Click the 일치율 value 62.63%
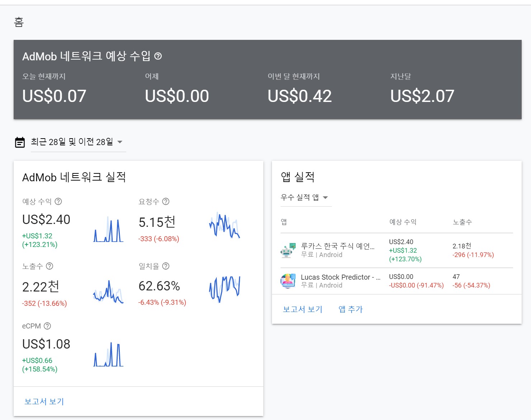Screen dimensions: 531x420 [x=159, y=286]
